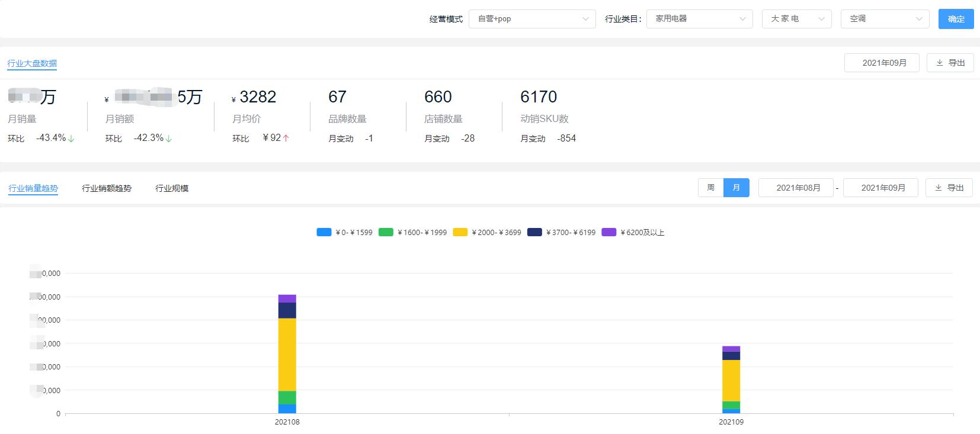Toggle the ¥6200及以上 purple legend series
The width and height of the screenshot is (980, 434).
tap(609, 233)
